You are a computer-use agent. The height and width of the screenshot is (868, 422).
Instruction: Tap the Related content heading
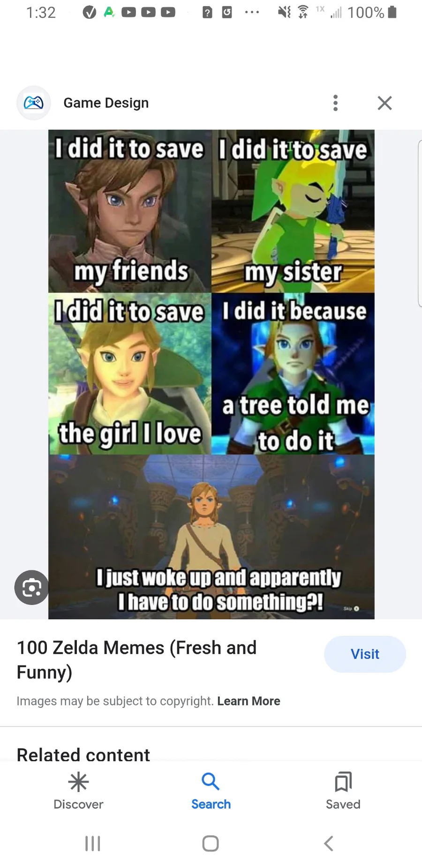pyautogui.click(x=83, y=755)
